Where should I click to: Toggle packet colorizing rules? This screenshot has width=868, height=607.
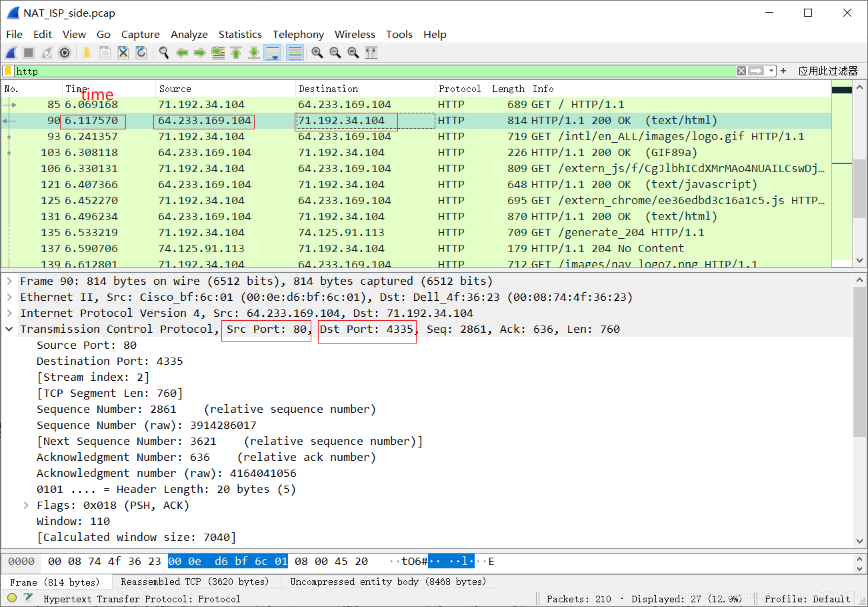pos(295,53)
